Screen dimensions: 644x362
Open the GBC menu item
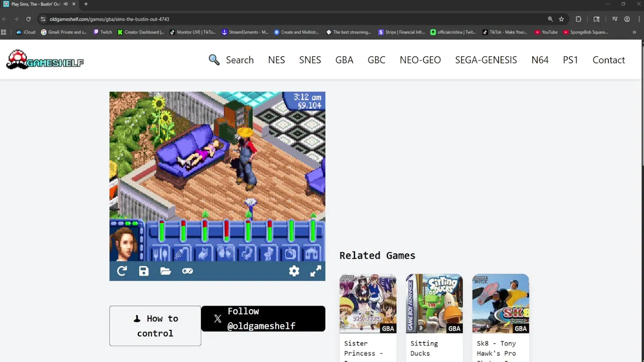click(376, 60)
